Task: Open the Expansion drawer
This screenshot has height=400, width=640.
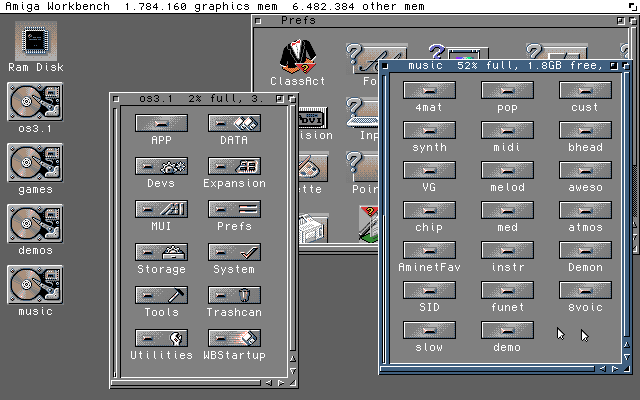Action: coord(234,166)
